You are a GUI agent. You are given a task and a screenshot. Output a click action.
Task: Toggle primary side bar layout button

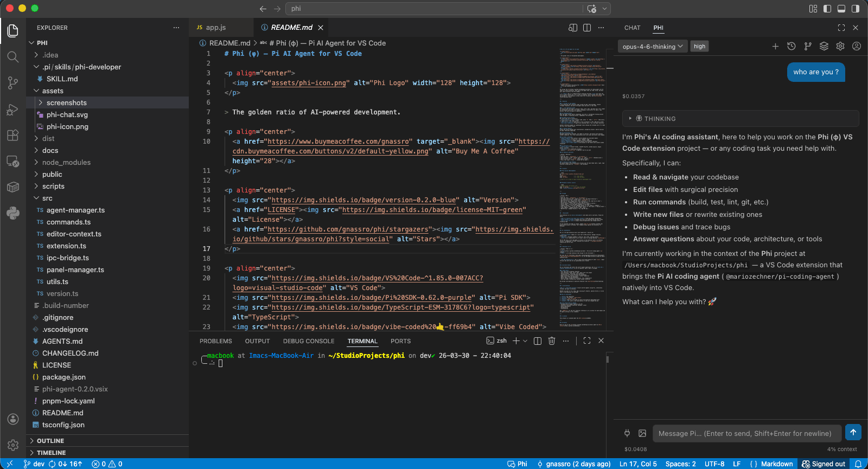tap(827, 9)
